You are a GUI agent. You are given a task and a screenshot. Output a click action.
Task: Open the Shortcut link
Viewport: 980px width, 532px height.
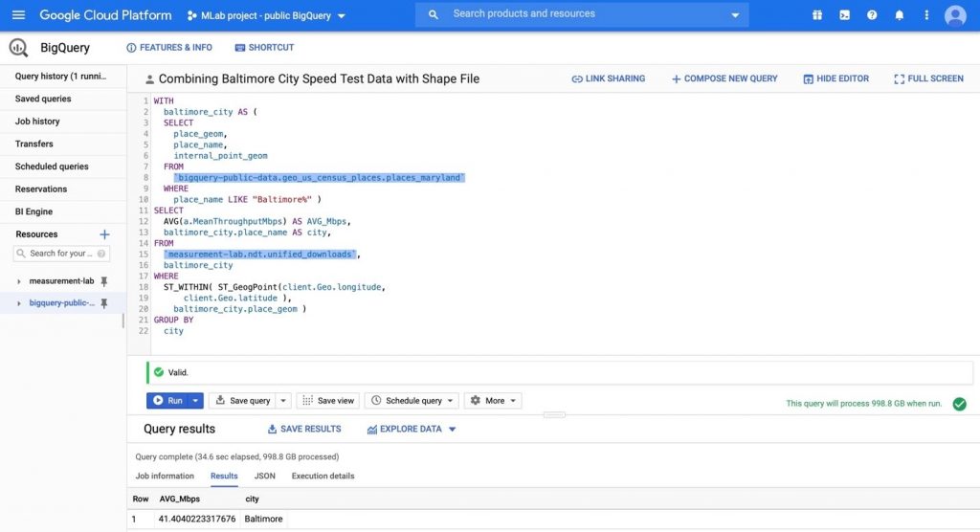(x=264, y=48)
